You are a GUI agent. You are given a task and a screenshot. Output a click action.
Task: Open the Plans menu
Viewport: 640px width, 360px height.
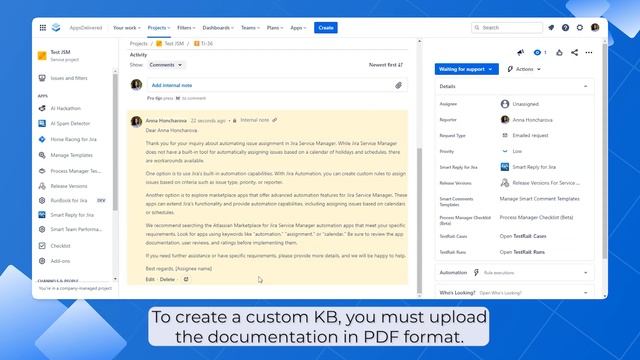click(x=275, y=28)
